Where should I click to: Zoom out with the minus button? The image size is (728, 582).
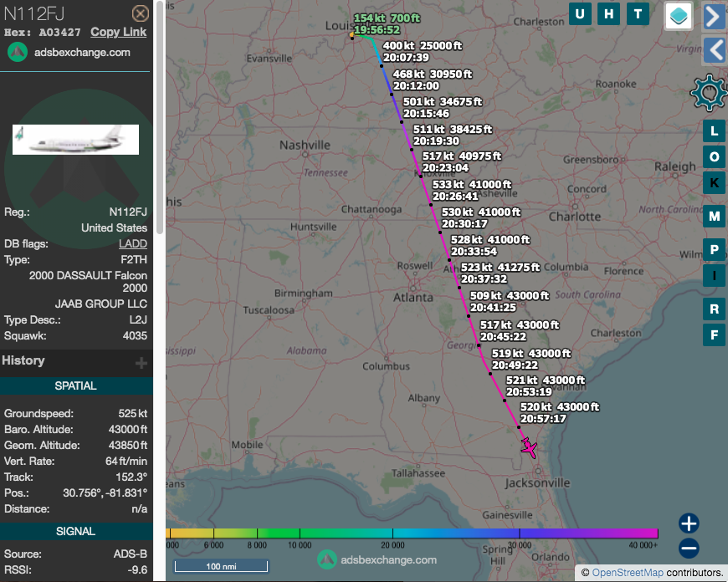[689, 548]
